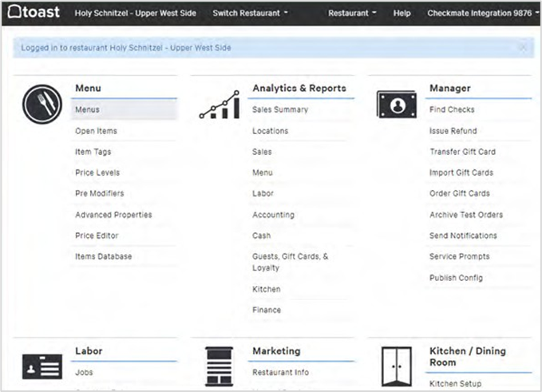Click the Toast logo in header
Viewport: 542px width, 392px height.
pyautogui.click(x=34, y=13)
